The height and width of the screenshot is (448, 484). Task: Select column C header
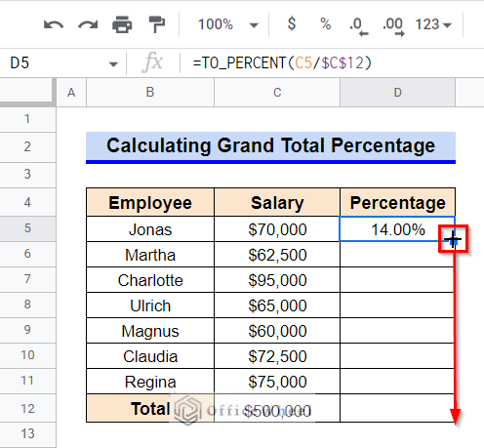[277, 93]
